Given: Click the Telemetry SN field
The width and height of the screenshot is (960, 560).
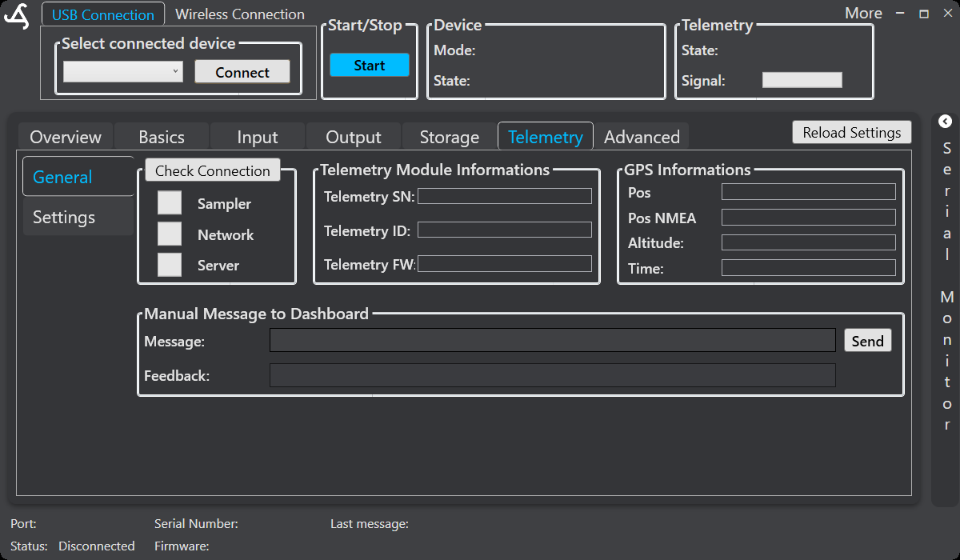Looking at the screenshot, I should pyautogui.click(x=505, y=196).
